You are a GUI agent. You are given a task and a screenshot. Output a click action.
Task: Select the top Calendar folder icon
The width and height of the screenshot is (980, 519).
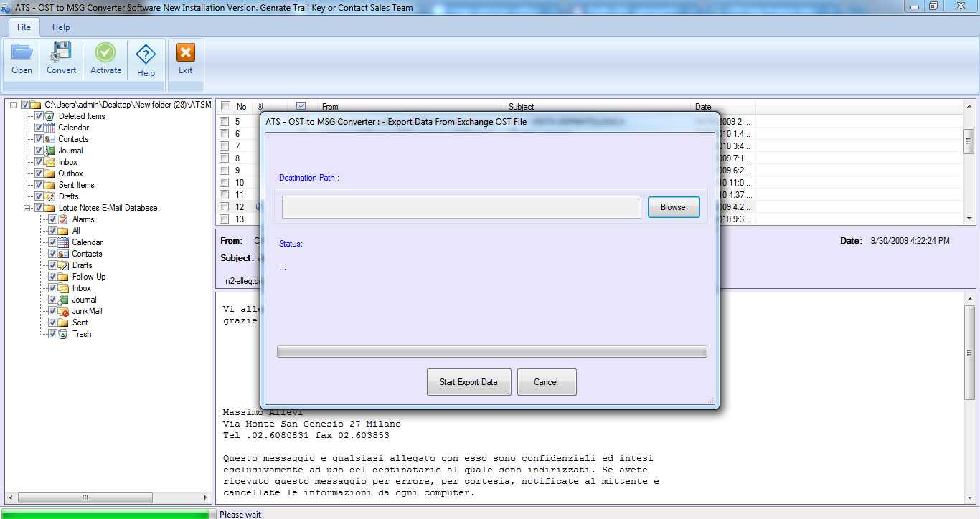pyautogui.click(x=49, y=128)
